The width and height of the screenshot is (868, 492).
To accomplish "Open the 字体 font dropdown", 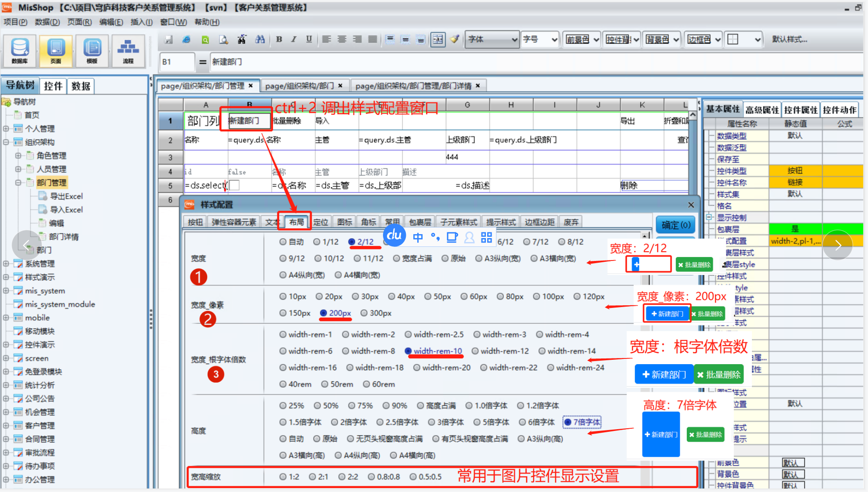I will [x=492, y=40].
